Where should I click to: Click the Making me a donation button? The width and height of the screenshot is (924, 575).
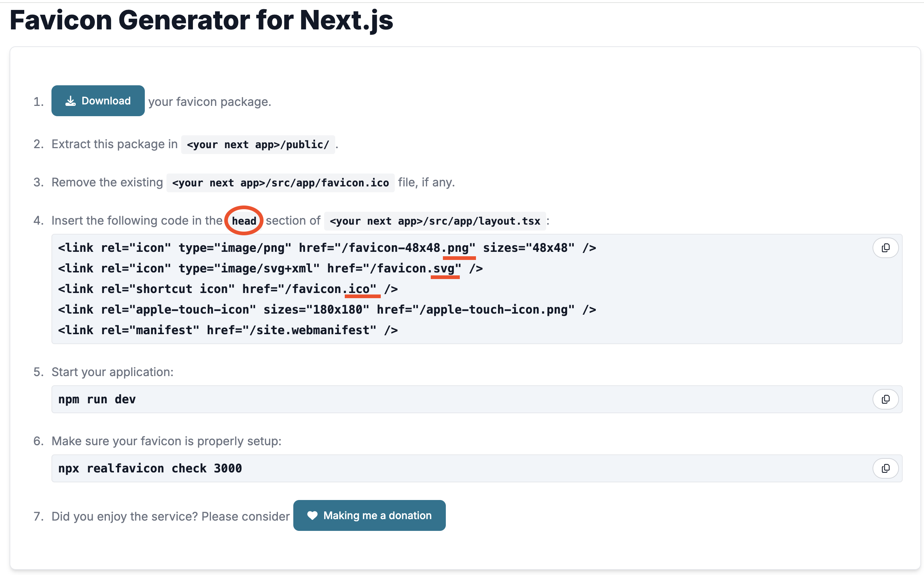[x=369, y=515]
